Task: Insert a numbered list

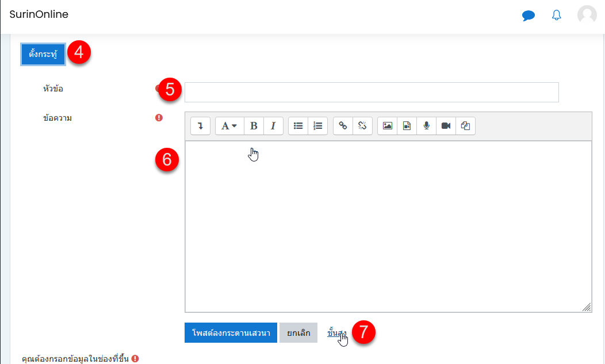Action: (x=317, y=126)
